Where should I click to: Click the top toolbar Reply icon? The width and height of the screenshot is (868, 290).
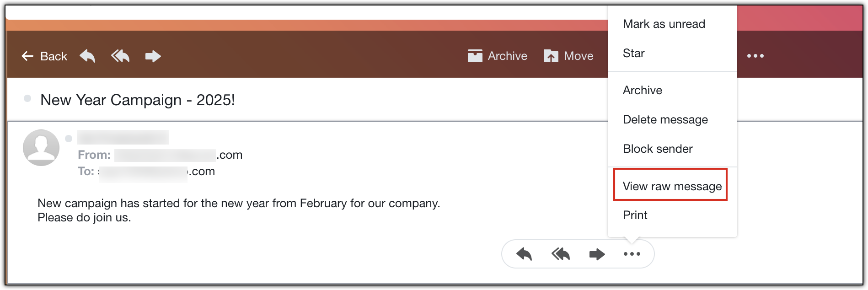point(87,56)
